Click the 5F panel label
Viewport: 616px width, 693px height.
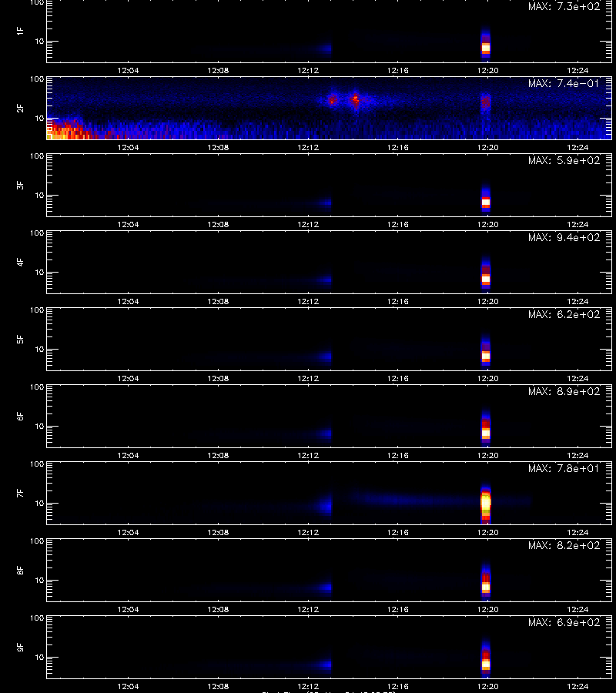[20, 339]
